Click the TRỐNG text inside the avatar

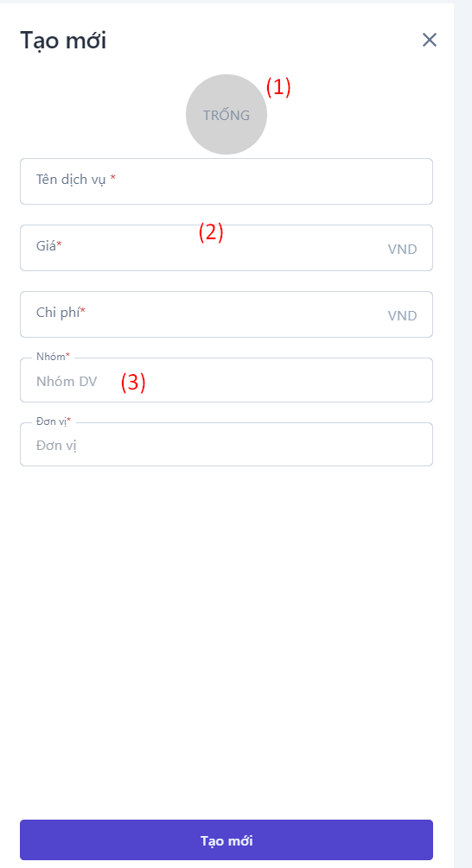(x=226, y=115)
